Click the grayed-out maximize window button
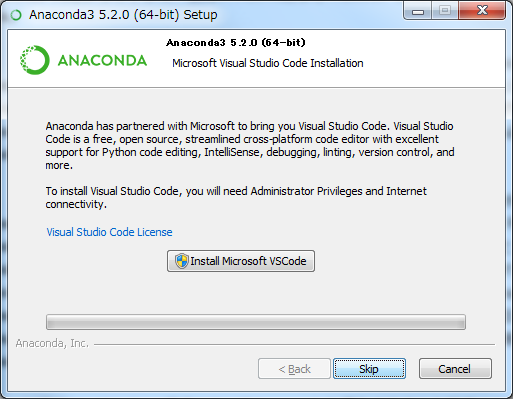The width and height of the screenshot is (513, 399). [445, 11]
